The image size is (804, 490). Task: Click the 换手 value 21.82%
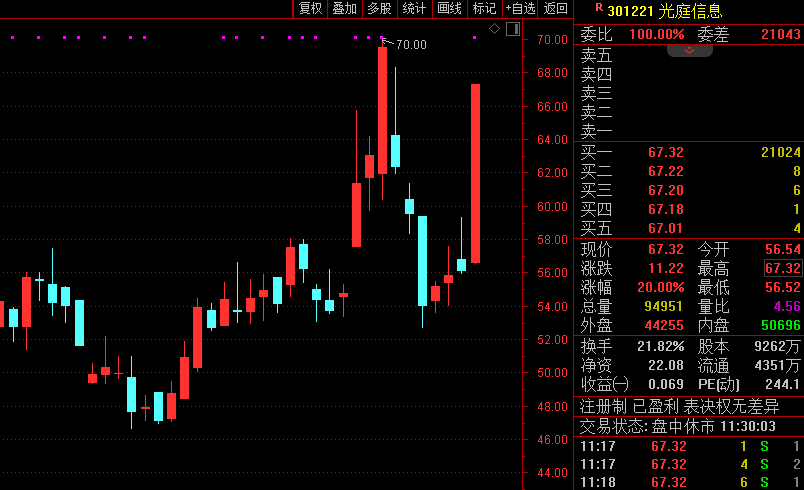[660, 346]
